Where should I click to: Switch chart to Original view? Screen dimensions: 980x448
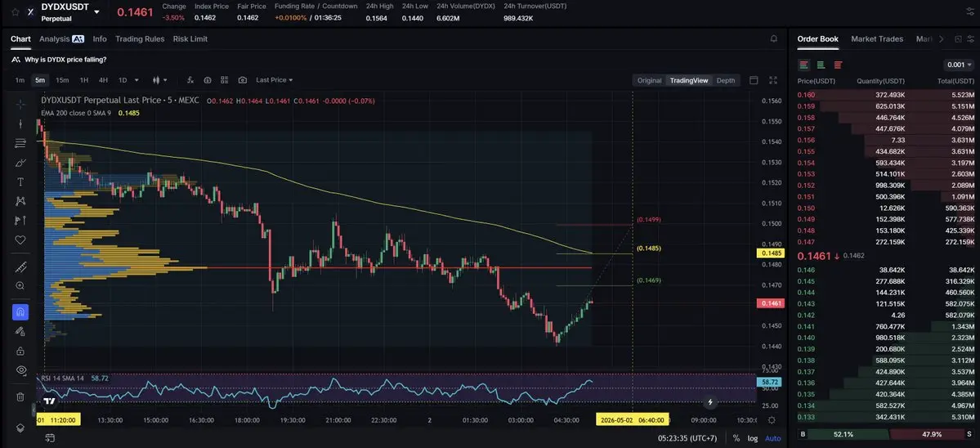[x=649, y=80]
